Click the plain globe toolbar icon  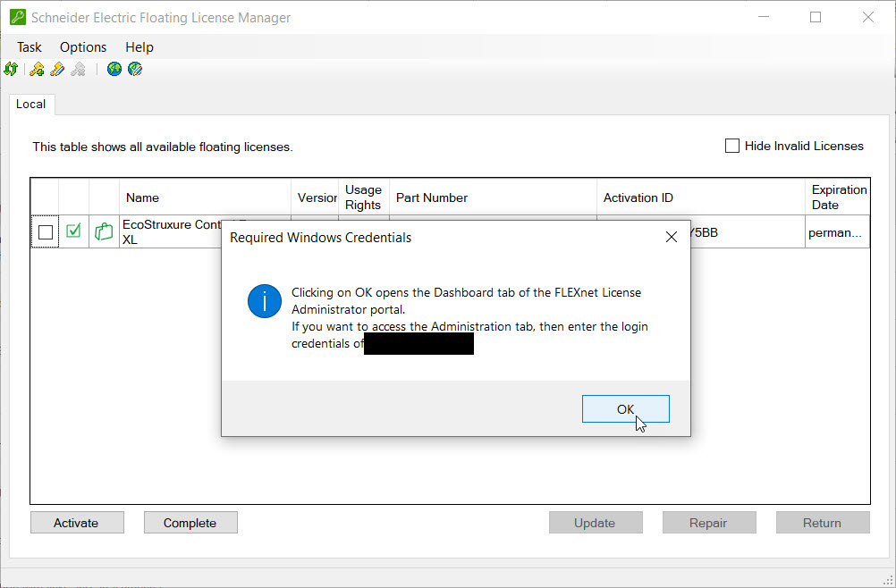[x=114, y=69]
